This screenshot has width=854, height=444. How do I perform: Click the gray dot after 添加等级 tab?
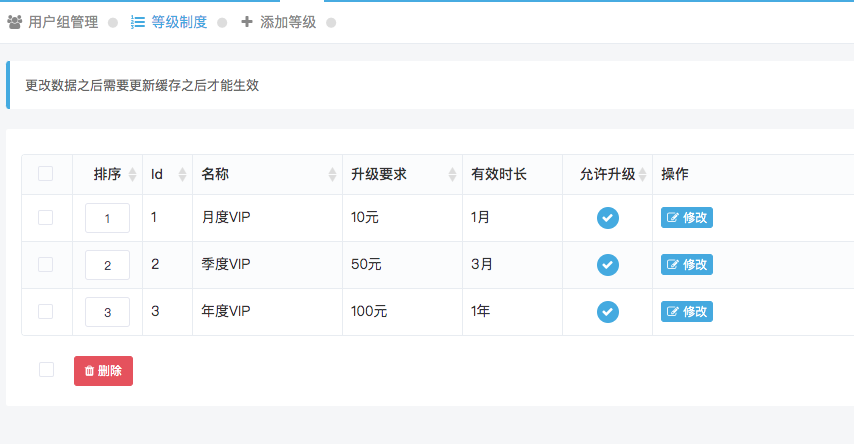[331, 23]
